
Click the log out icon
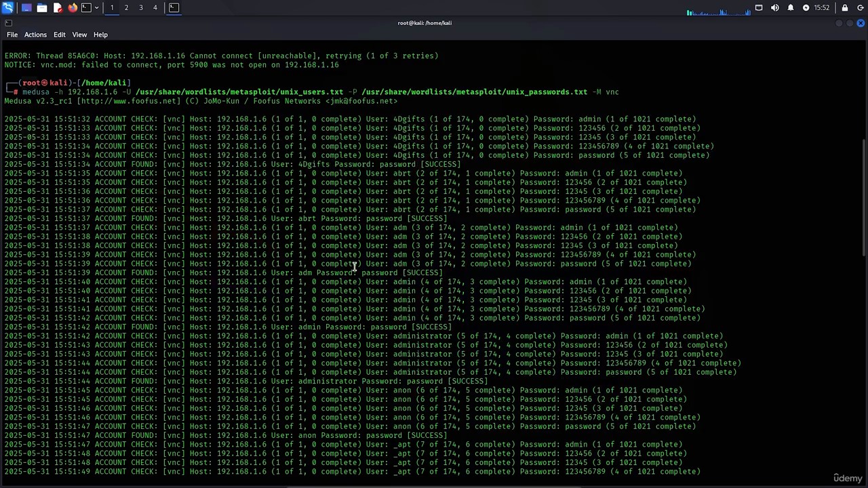click(x=861, y=7)
